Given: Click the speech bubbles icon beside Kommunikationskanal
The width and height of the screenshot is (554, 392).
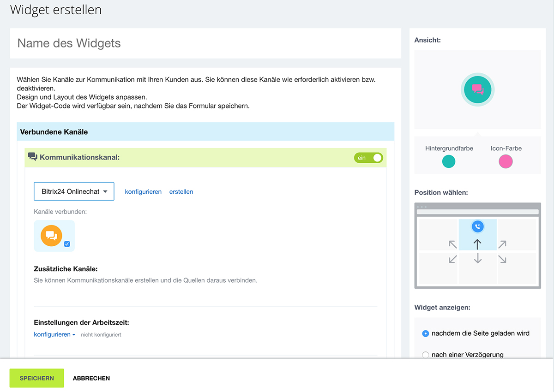Looking at the screenshot, I should (32, 157).
